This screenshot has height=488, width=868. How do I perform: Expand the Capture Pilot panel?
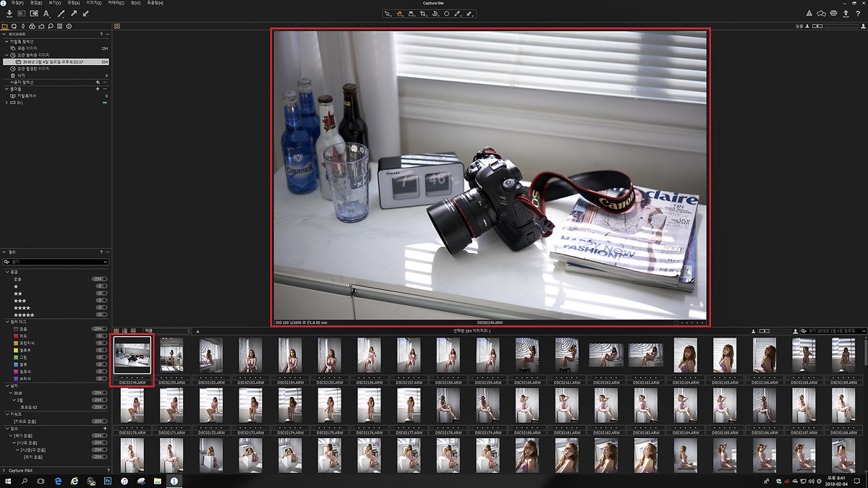tap(3, 470)
